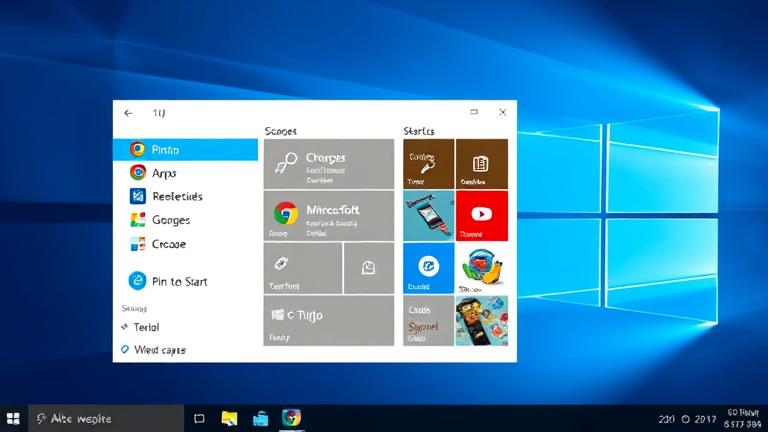Open the "Wied capis" entry in the sidebar
The height and width of the screenshot is (432, 768).
click(153, 350)
